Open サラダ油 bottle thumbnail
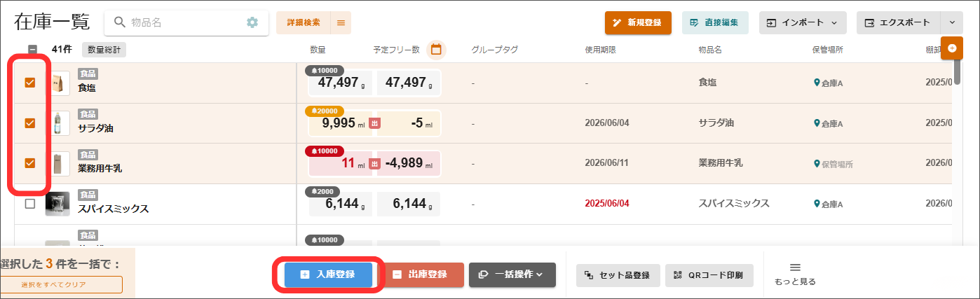Image resolution: width=980 pixels, height=299 pixels. (x=58, y=123)
